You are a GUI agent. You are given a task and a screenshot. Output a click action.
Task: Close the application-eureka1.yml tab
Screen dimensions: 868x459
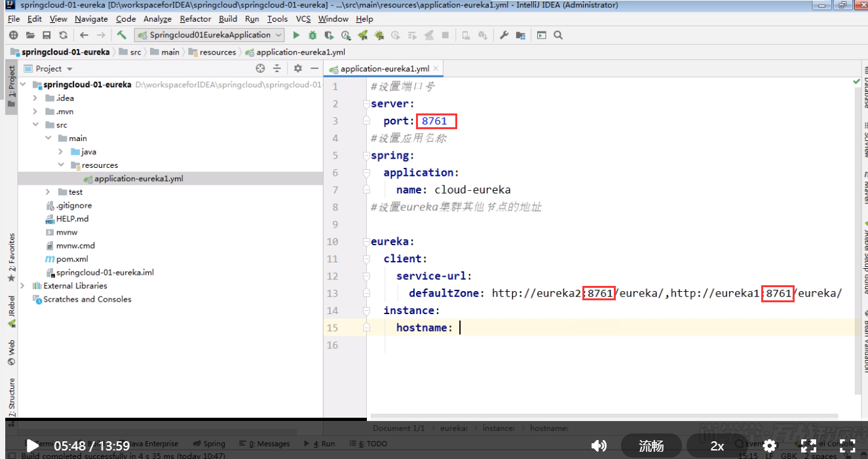(x=436, y=69)
